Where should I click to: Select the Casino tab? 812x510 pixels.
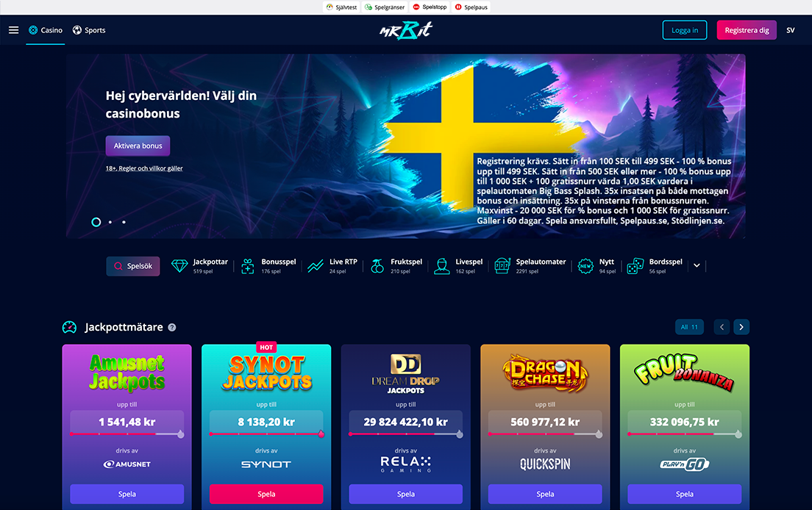(x=46, y=30)
